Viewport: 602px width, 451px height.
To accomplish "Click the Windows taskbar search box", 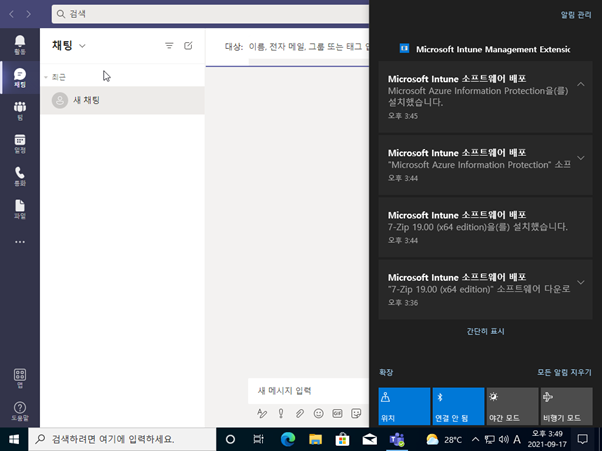I will click(122, 439).
